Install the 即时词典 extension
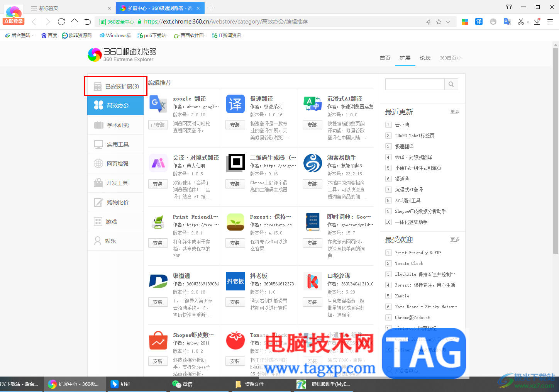The image size is (559, 392). tap(312, 243)
